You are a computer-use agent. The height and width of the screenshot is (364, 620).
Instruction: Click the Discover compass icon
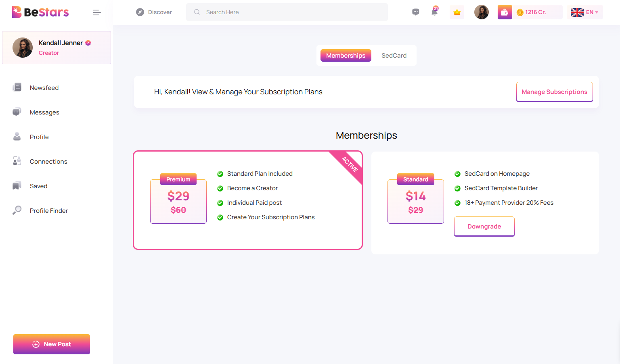(140, 12)
